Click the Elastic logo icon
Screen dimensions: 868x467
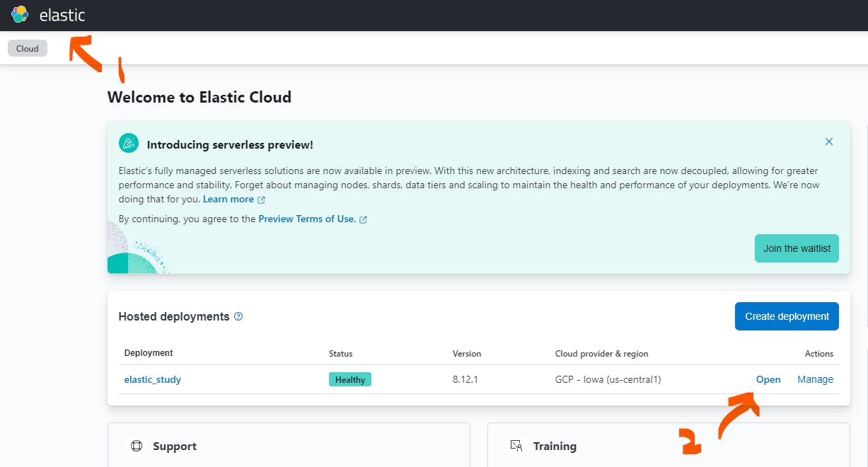20,14
